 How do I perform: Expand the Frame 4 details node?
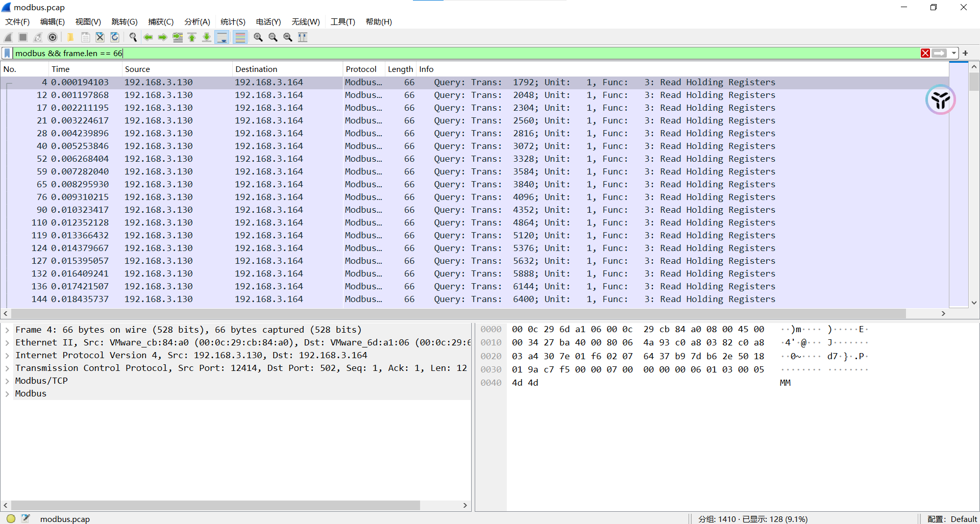tap(7, 330)
